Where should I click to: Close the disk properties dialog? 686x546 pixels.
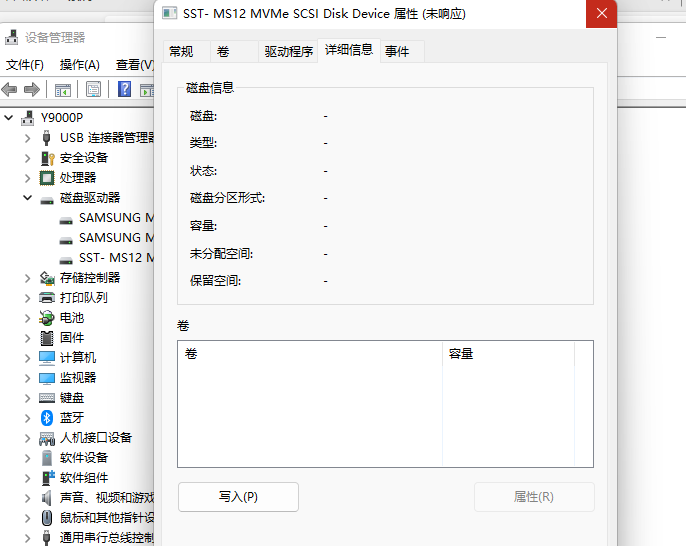click(x=600, y=14)
